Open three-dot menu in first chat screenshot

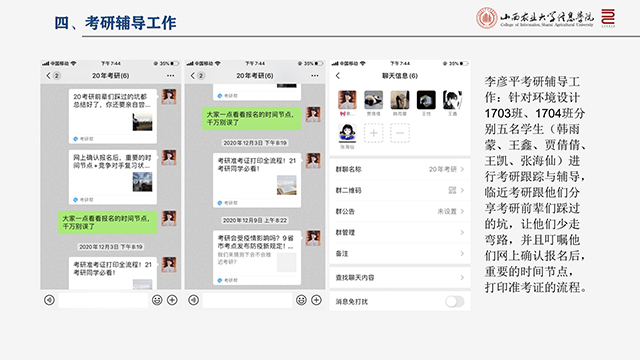[x=171, y=76]
